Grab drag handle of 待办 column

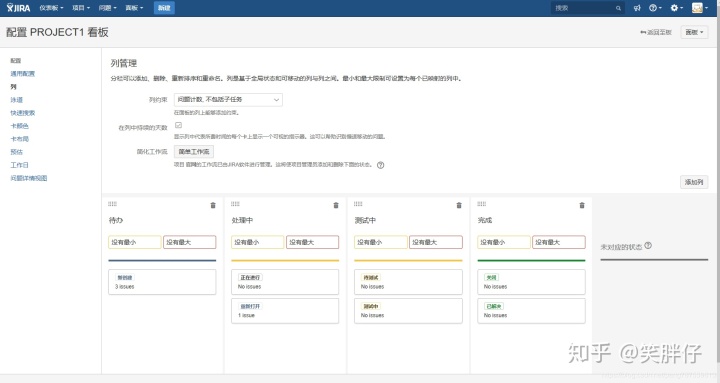tap(112, 203)
